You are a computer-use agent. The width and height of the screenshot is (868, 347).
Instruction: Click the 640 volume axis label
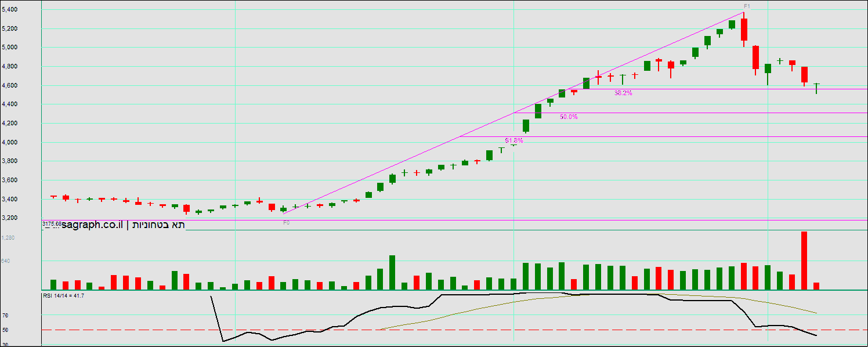coord(6,261)
